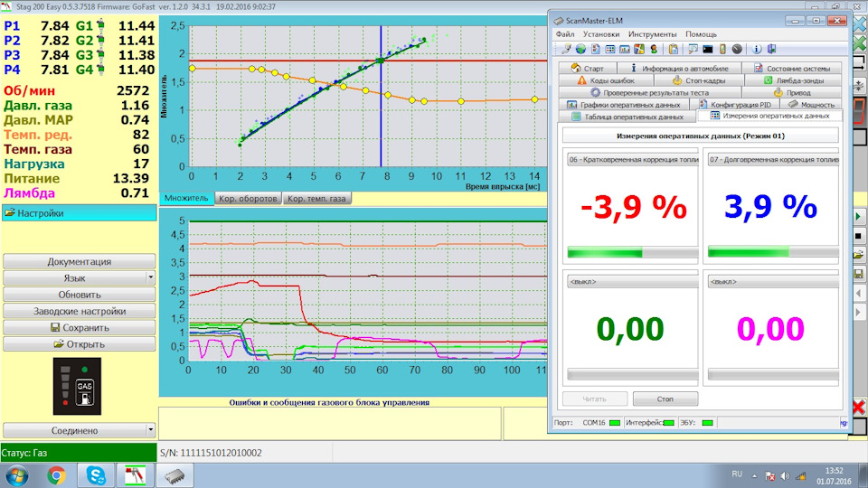Viewport: 868px width, 488px height.
Task: Collapse the Настройки section header
Action: [80, 213]
